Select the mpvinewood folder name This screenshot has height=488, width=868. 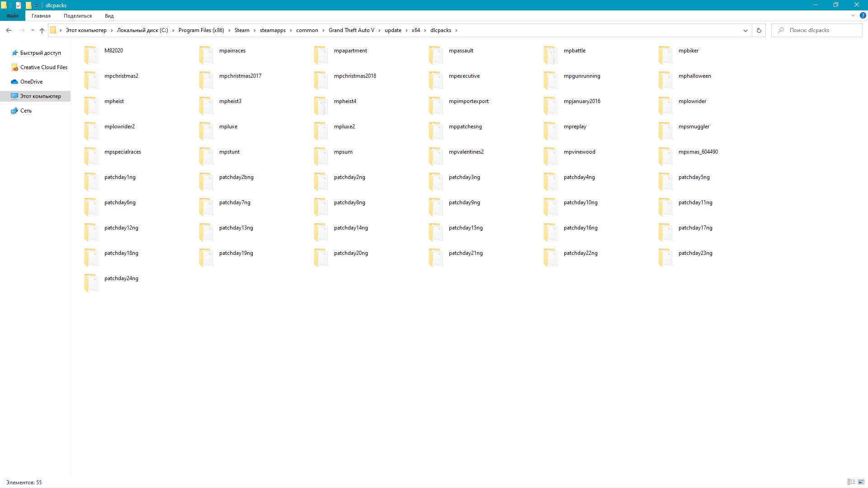click(x=579, y=152)
